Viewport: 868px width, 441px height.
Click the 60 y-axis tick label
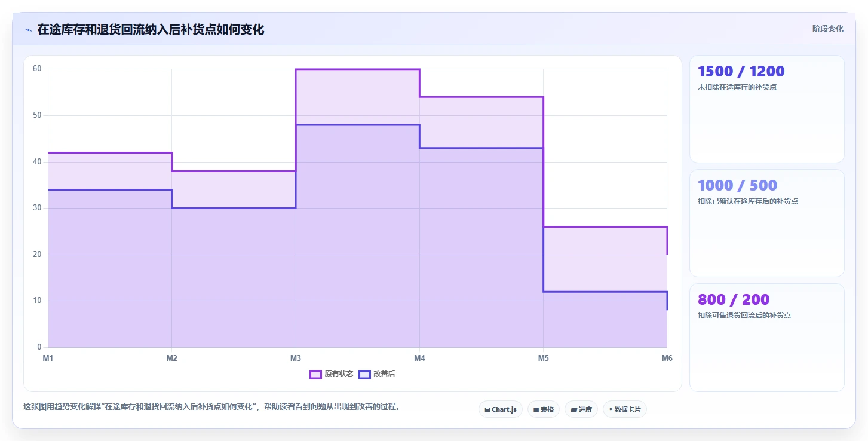click(x=37, y=69)
